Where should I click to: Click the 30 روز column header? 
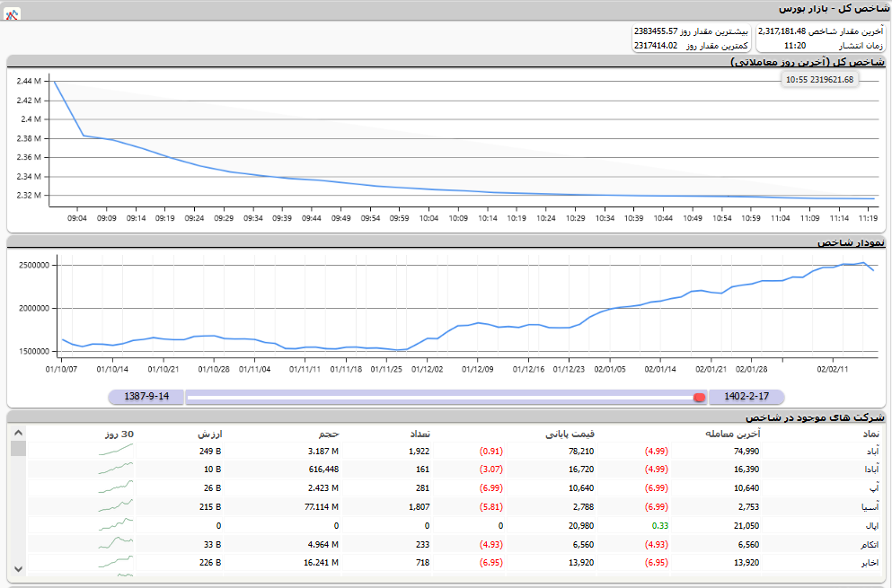click(119, 434)
